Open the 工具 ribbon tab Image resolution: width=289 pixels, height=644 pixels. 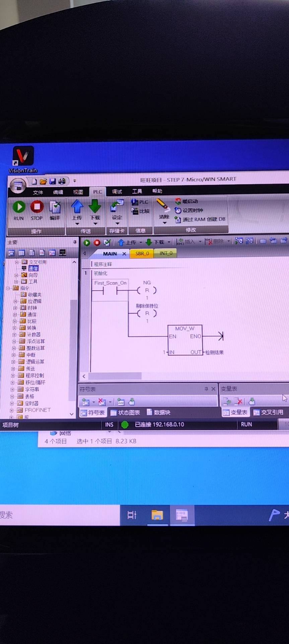(137, 191)
